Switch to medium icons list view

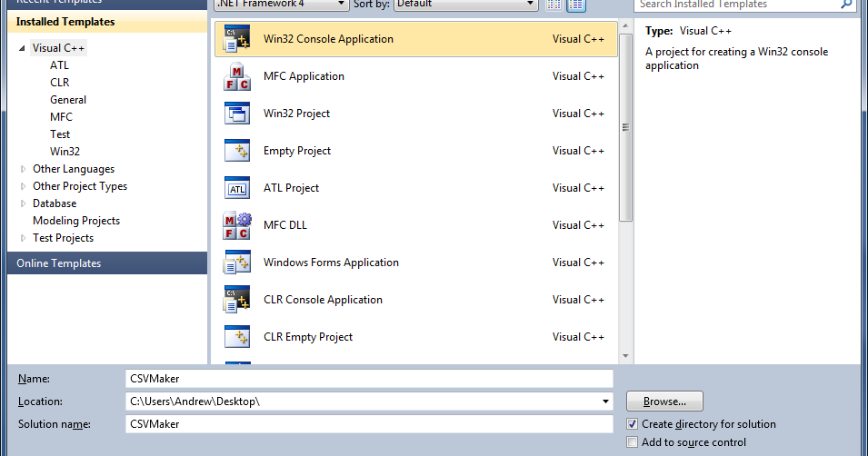[x=575, y=5]
